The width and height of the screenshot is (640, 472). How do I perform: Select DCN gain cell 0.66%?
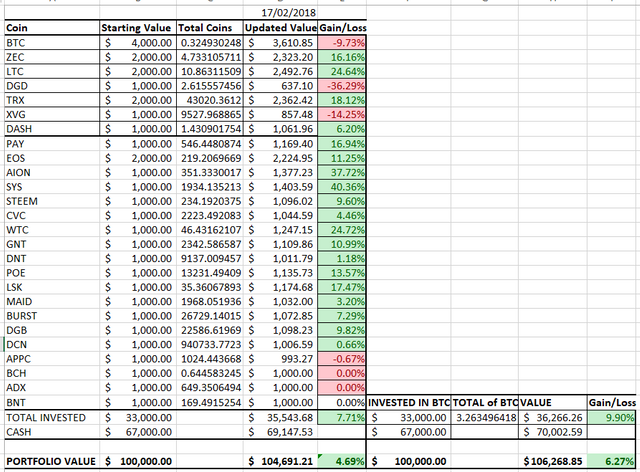tap(342, 344)
